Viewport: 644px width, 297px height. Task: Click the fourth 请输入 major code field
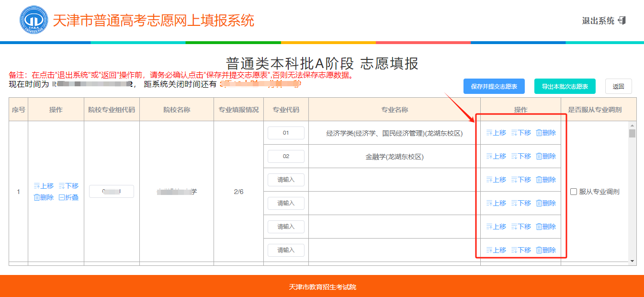(x=286, y=203)
